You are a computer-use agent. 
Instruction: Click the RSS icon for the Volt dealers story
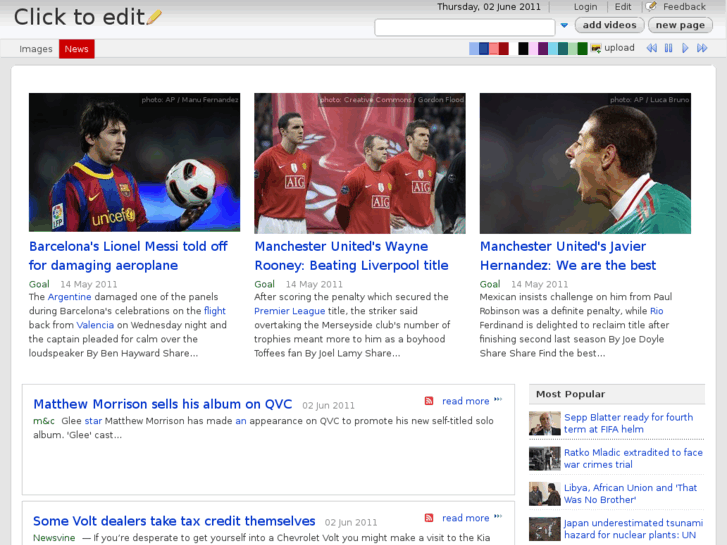[x=429, y=518]
